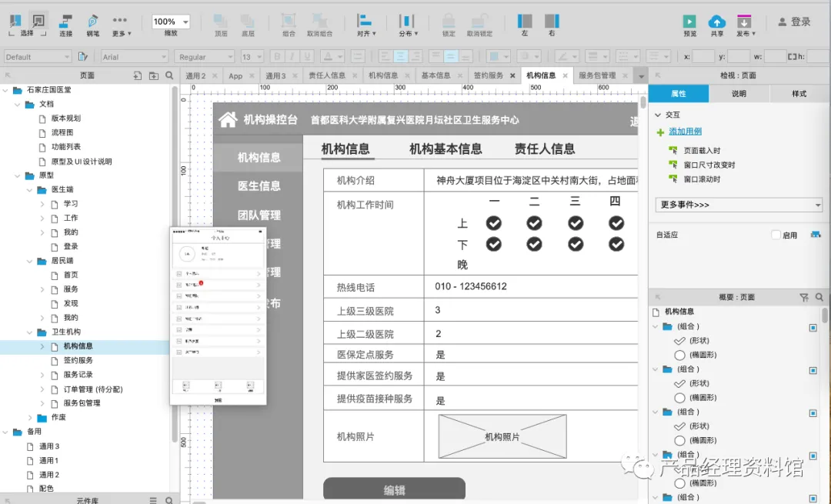Click the 页面载入时 event
The image size is (831, 504).
(x=702, y=151)
